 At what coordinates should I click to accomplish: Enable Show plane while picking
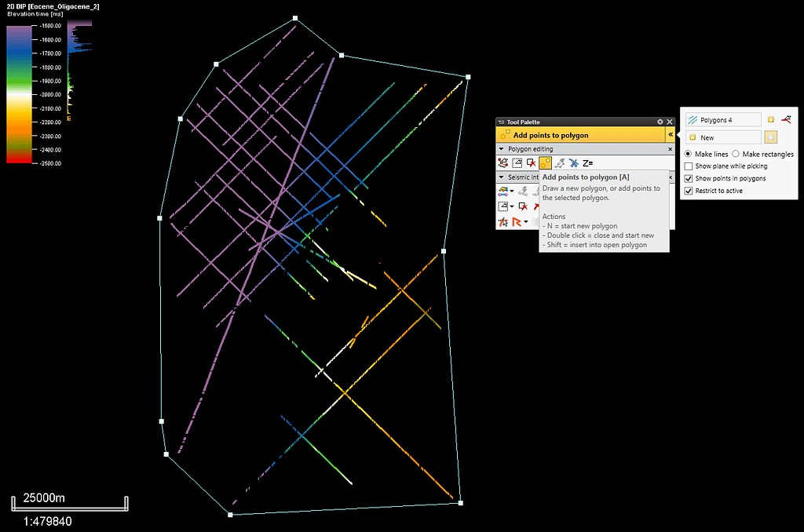688,166
